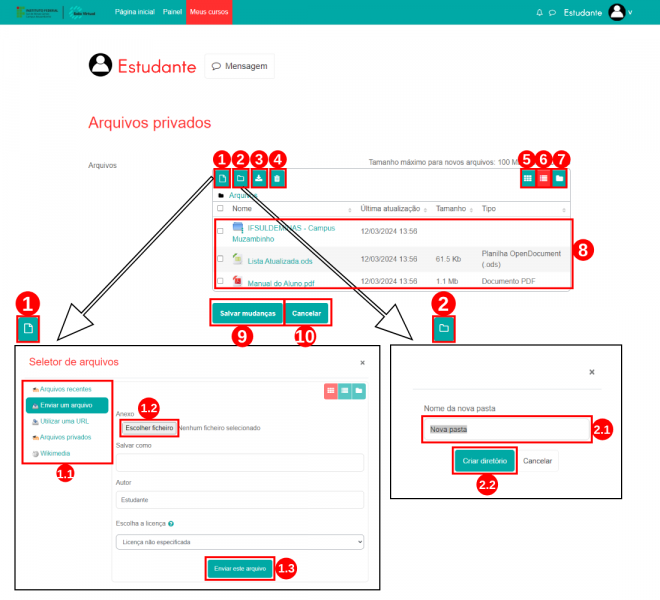Click the Estudante profile picture beside the name
The image size is (660, 600).
click(x=100, y=65)
